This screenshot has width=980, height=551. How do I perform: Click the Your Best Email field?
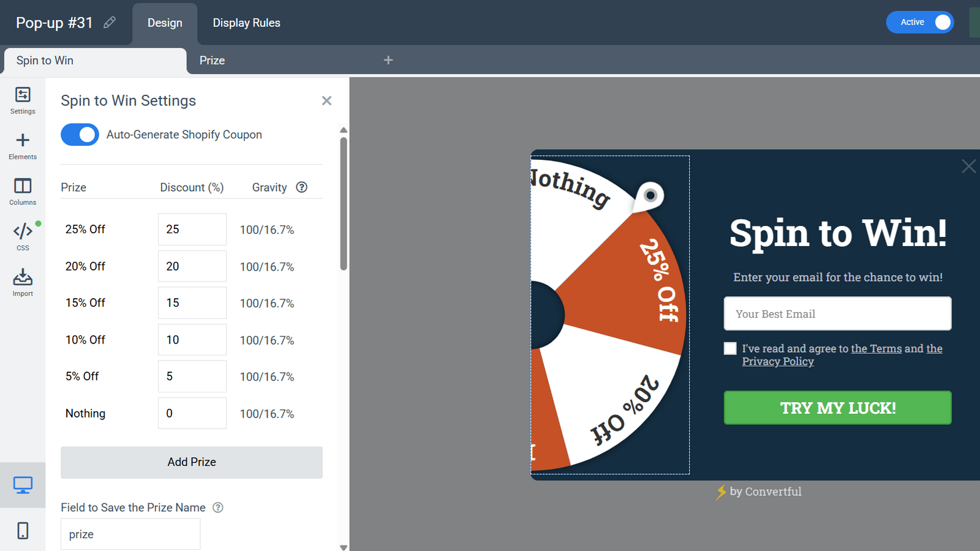coord(837,314)
